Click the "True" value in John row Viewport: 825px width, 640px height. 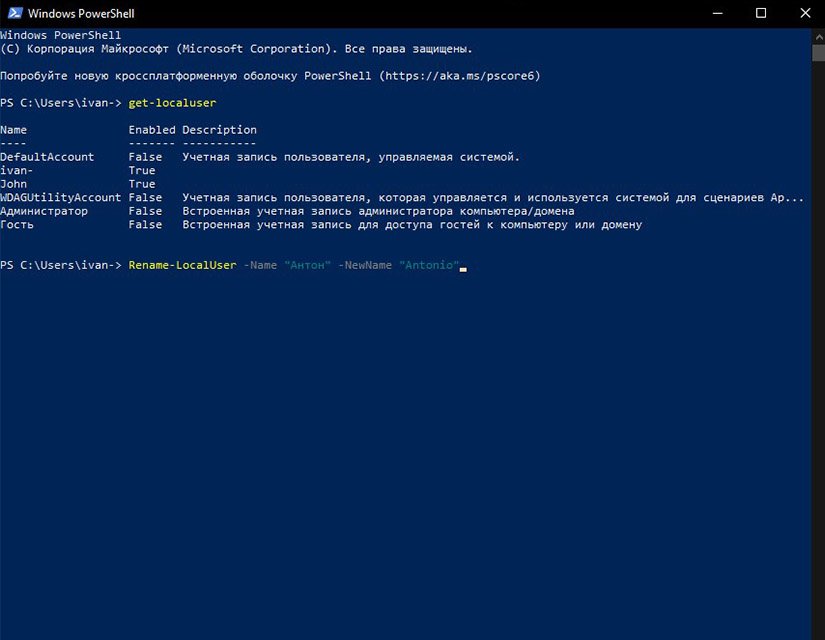142,184
